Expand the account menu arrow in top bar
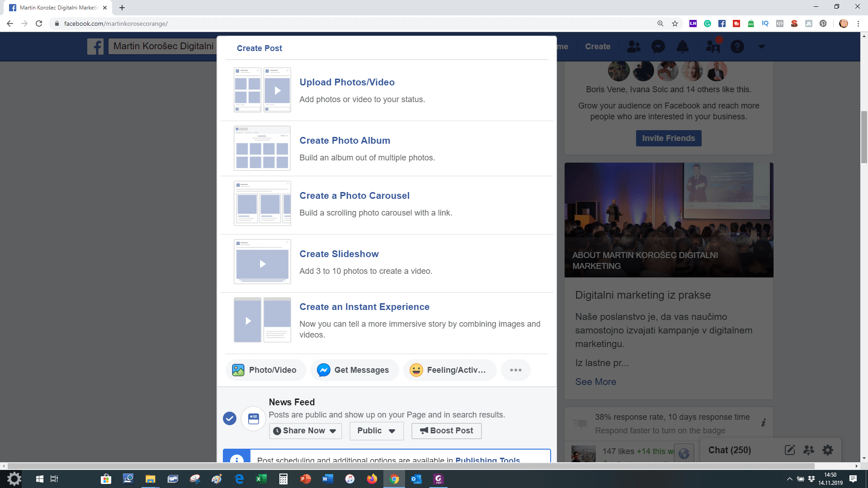The width and height of the screenshot is (868, 488). click(761, 47)
